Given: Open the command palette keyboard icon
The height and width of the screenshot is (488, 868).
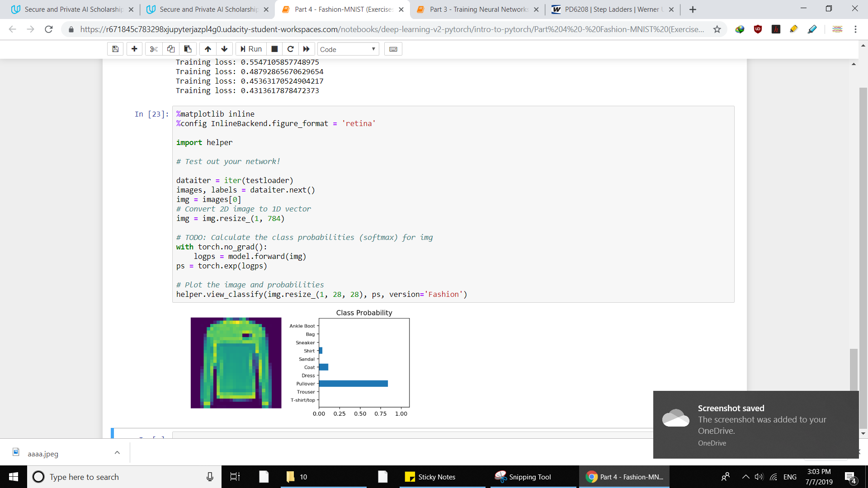Looking at the screenshot, I should [393, 49].
